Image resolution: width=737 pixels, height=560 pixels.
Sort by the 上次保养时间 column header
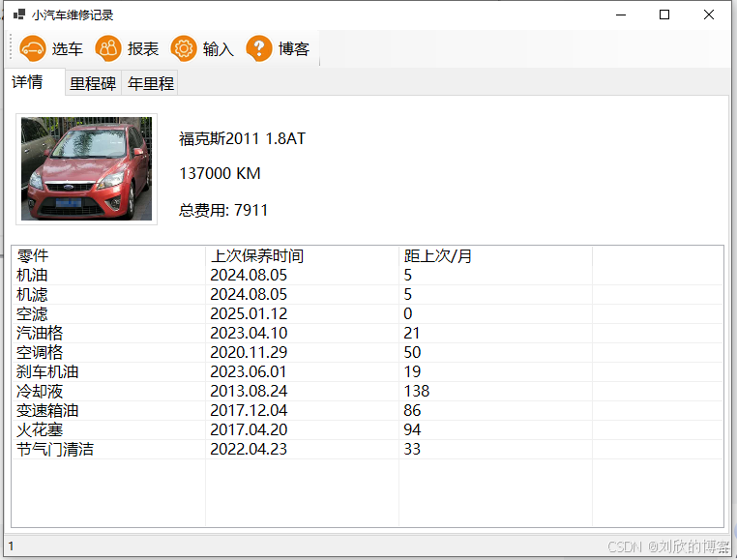pos(302,255)
